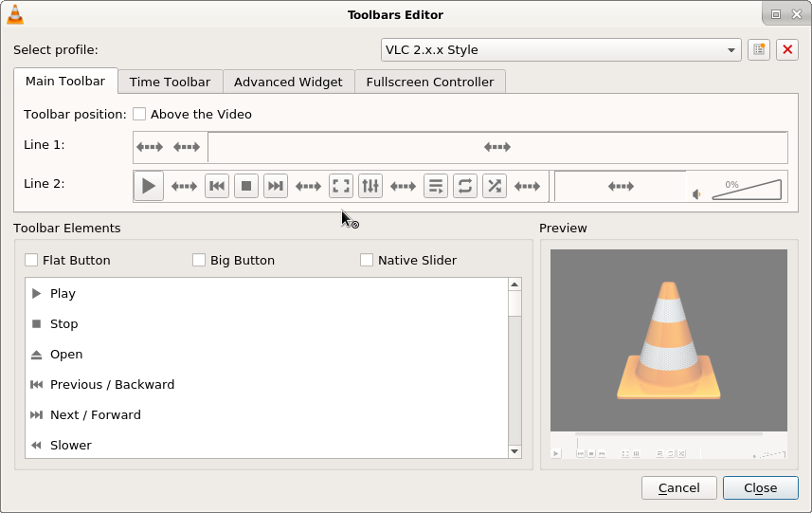The image size is (812, 513).
Task: Select the Next / Forward list icon
Action: (36, 414)
